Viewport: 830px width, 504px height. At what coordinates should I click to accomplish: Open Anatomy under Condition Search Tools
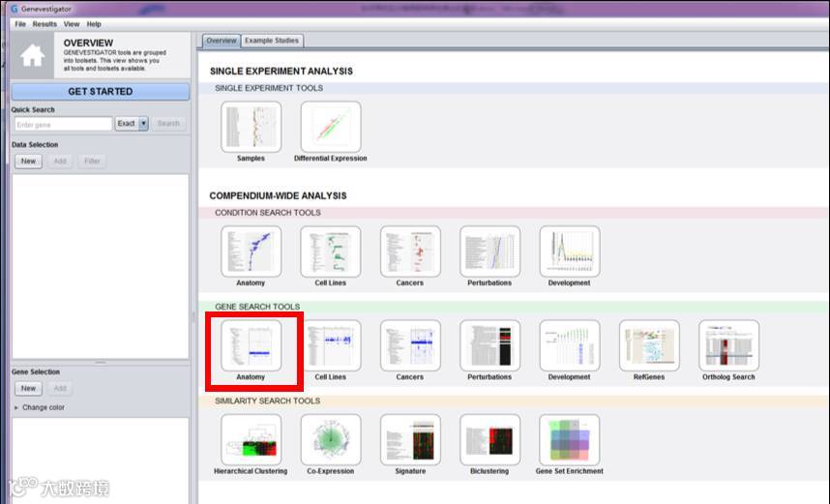coord(251,252)
